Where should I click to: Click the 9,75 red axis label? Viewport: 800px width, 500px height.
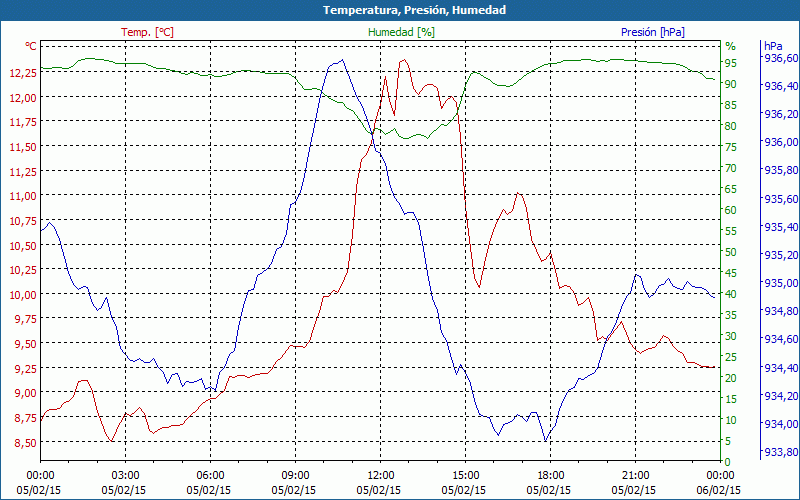click(26, 319)
